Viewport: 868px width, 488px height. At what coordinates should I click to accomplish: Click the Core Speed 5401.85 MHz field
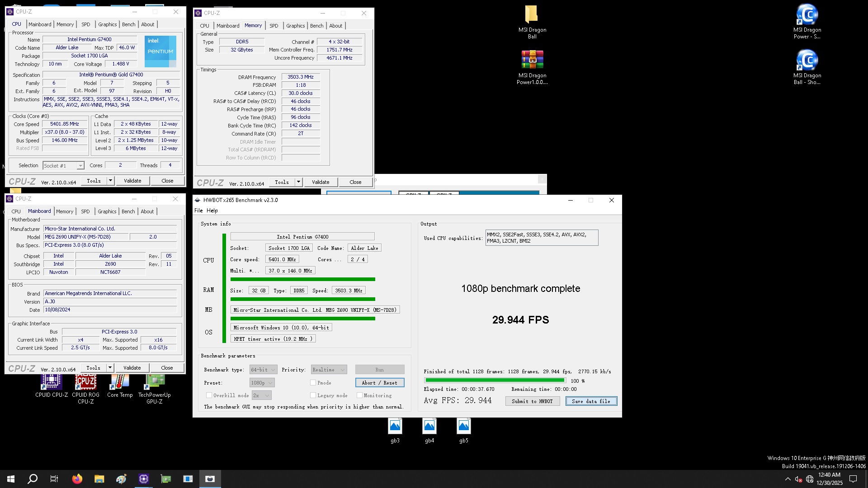(65, 124)
